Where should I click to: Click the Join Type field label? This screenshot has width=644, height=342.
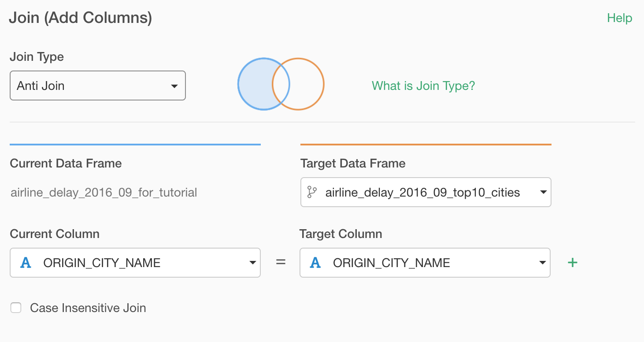(37, 57)
